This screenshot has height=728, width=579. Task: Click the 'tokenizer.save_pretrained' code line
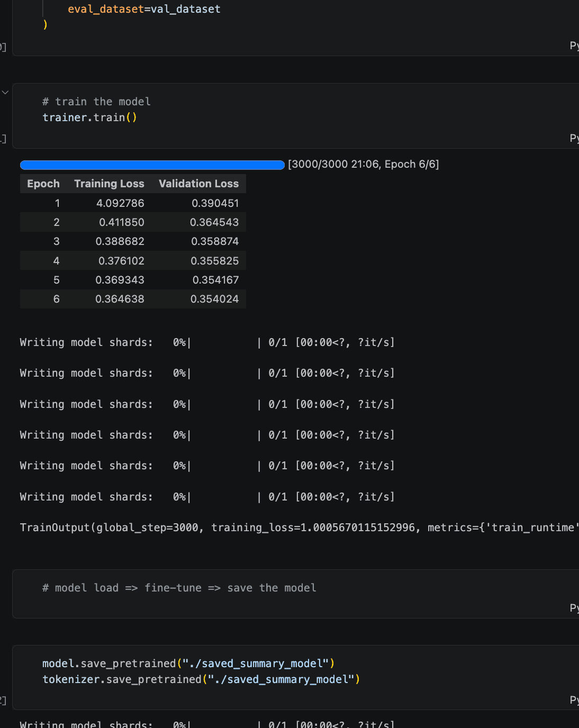point(201,679)
